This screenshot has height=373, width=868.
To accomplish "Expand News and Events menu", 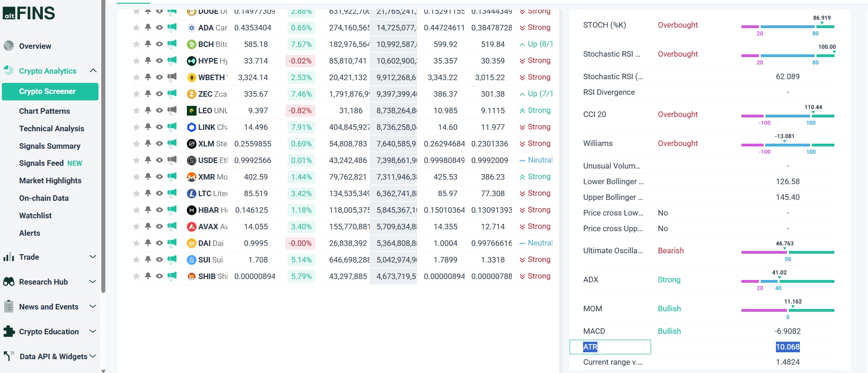I will pos(93,307).
